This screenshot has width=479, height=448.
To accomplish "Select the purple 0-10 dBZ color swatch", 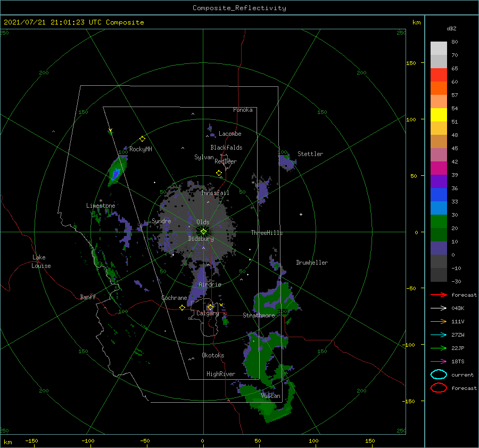I will pyautogui.click(x=439, y=248).
